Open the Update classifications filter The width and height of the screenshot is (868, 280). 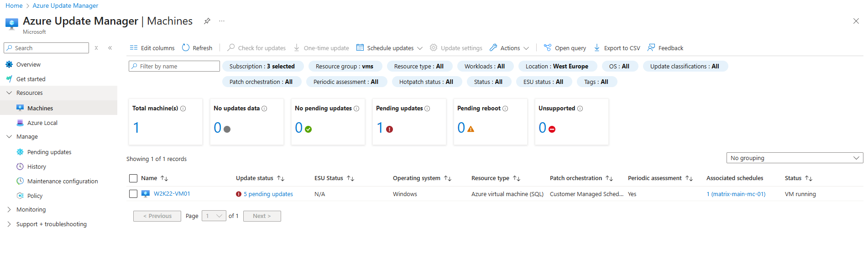pyautogui.click(x=685, y=66)
